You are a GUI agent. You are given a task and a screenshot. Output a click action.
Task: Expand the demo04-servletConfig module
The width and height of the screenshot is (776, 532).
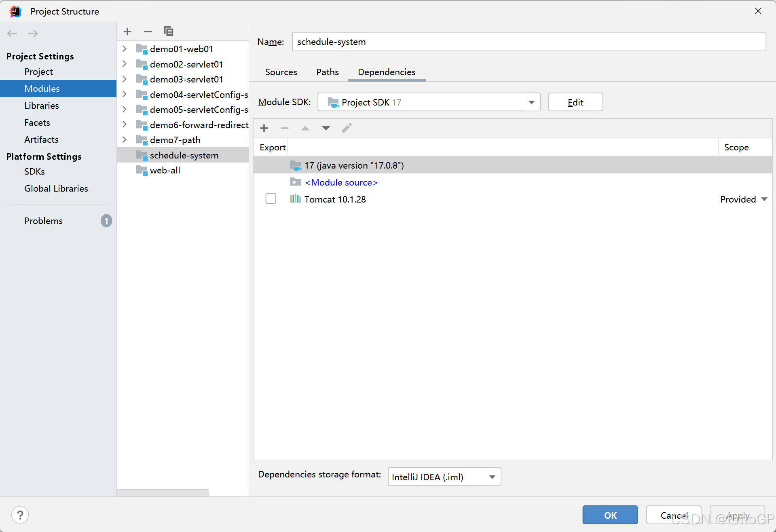tap(125, 94)
